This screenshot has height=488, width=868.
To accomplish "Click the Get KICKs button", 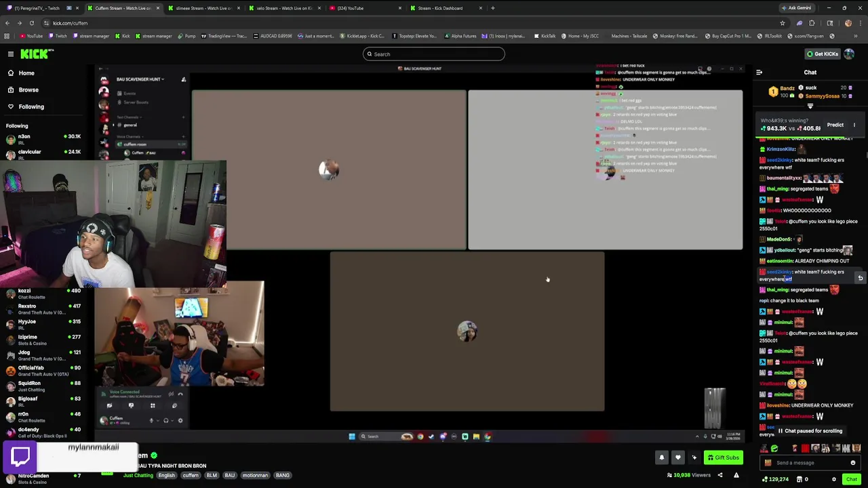I will pos(823,54).
